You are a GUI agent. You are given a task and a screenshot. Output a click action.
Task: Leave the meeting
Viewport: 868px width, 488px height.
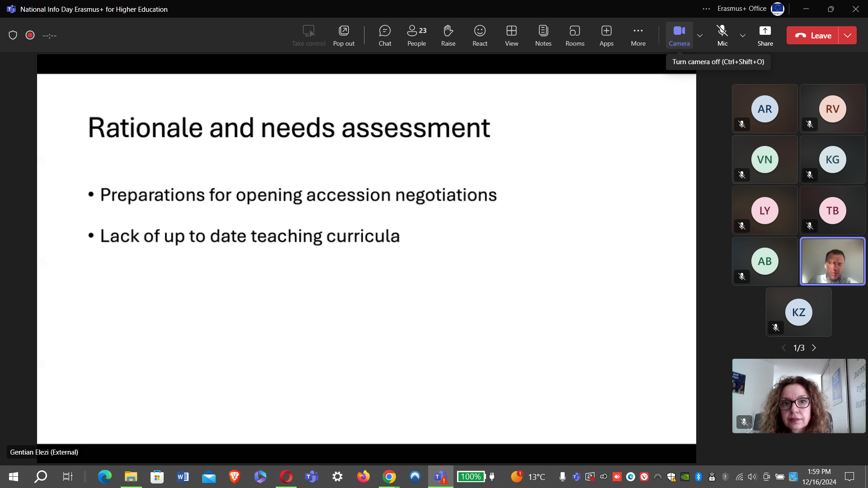coord(813,35)
